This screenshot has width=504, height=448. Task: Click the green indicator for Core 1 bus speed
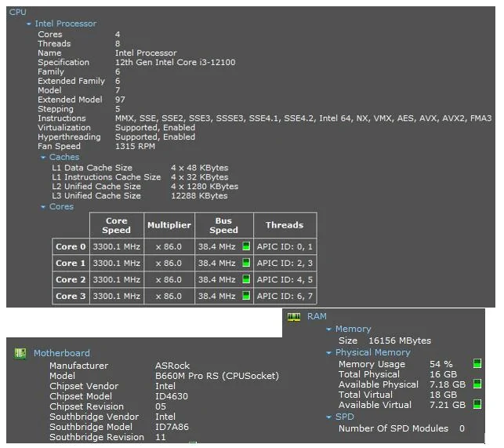tap(246, 263)
